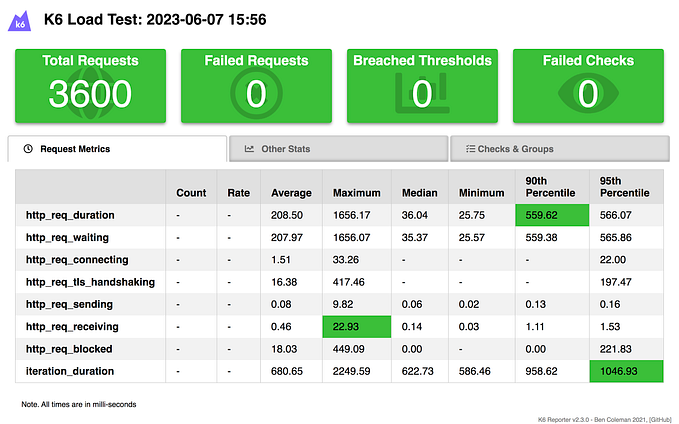Click the 9.82 maximum value

click(343, 304)
